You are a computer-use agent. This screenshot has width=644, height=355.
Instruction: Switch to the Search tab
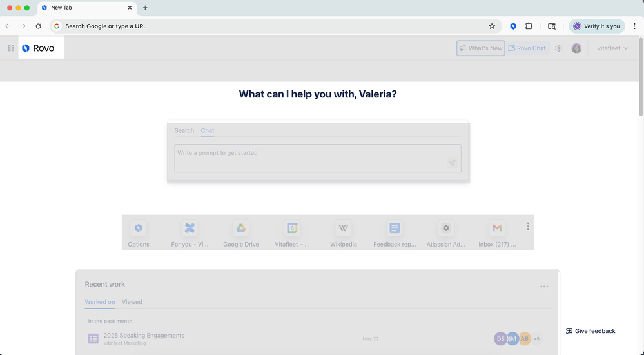pos(184,130)
